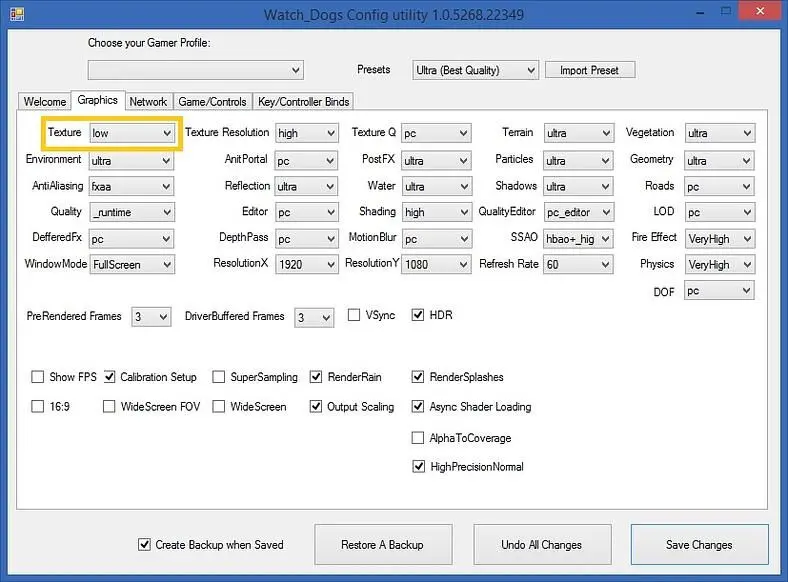Open the DefferedFx dropdown
788x582 pixels.
coord(132,239)
